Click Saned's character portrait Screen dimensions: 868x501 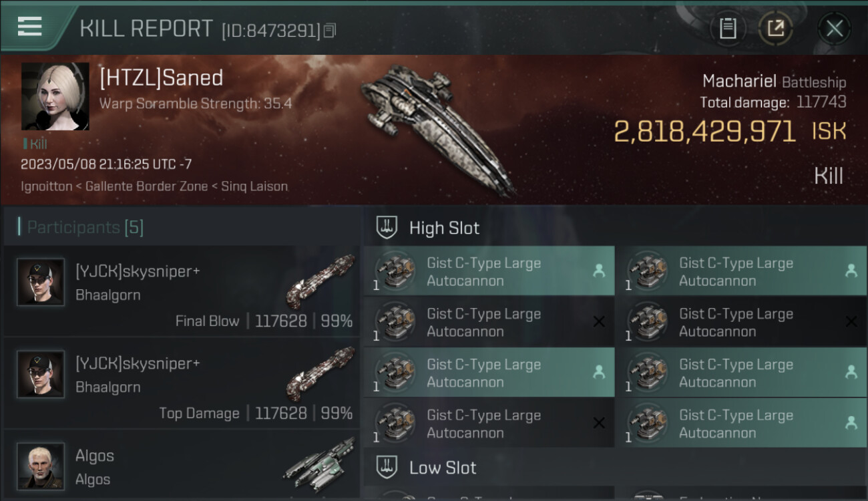[x=55, y=96]
